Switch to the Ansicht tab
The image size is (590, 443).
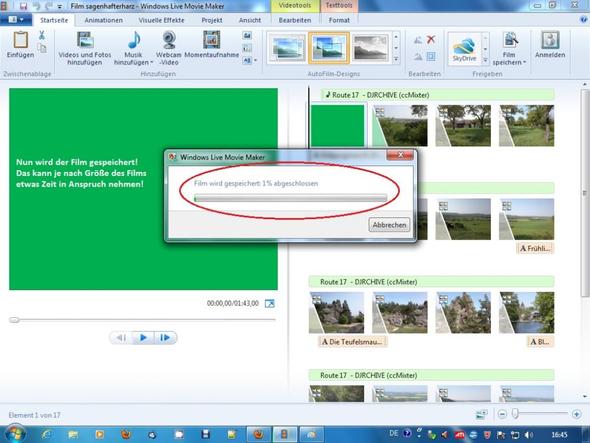point(250,20)
